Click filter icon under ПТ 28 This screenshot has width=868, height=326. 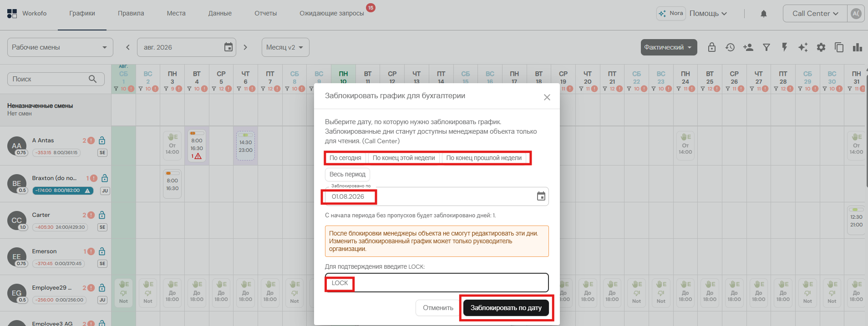click(776, 89)
